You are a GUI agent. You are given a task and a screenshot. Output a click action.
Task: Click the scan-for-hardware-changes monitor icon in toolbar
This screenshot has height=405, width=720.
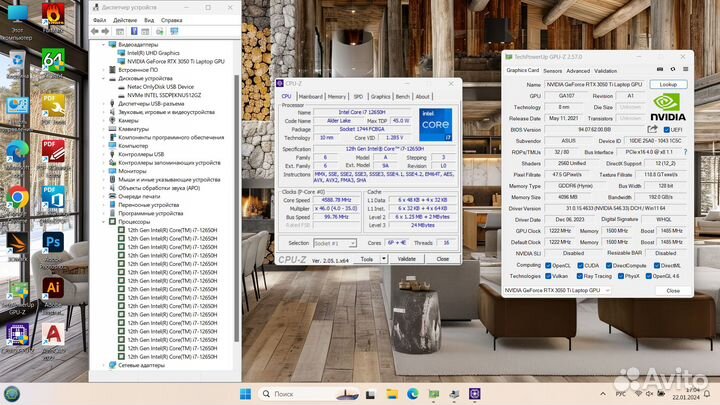tap(174, 31)
